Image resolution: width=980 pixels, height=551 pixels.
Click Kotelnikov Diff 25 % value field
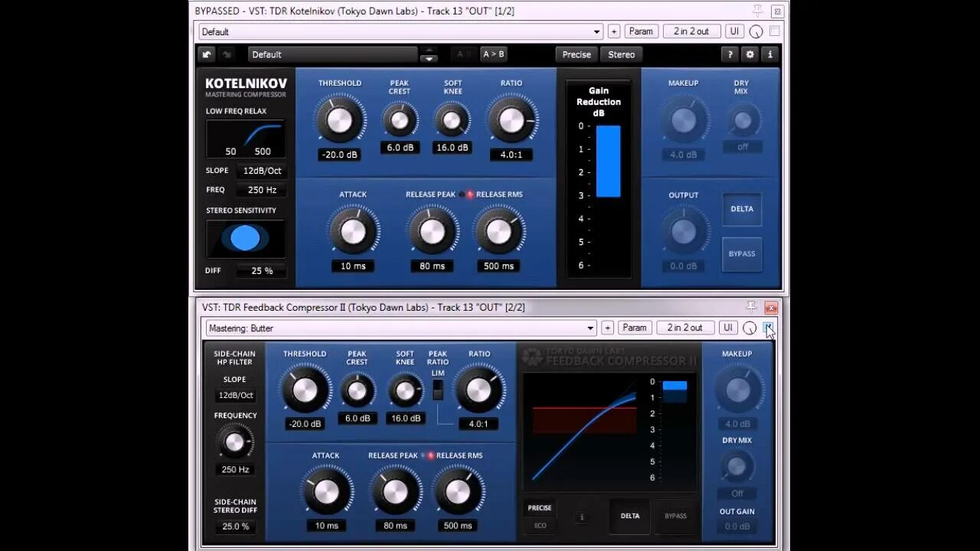pyautogui.click(x=262, y=271)
